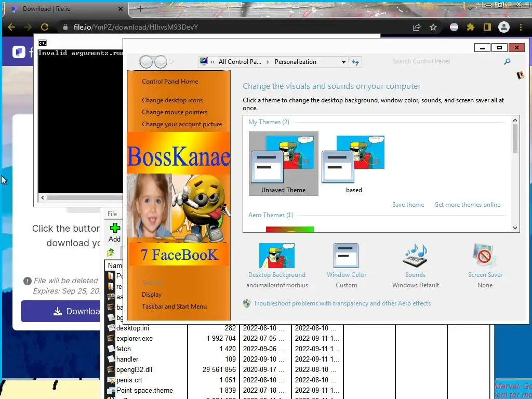
Task: Close the Download | file.io tab
Action: pos(120,9)
